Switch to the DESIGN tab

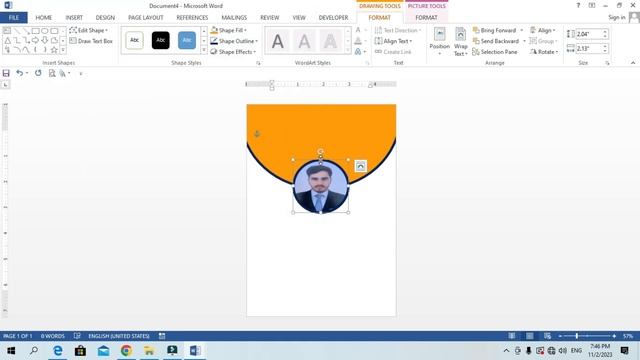tap(105, 18)
